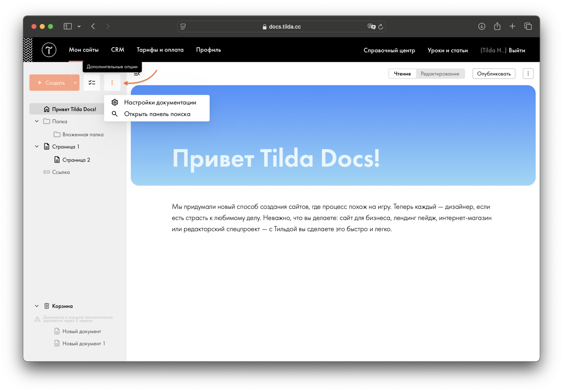Click the Создать button

click(51, 82)
